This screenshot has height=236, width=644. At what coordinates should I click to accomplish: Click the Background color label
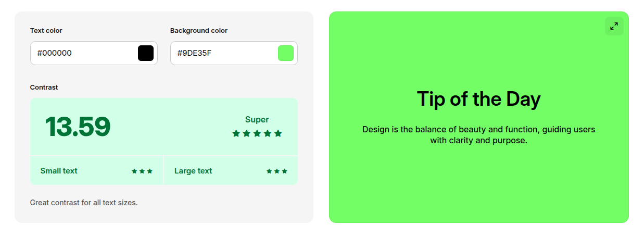pos(198,31)
